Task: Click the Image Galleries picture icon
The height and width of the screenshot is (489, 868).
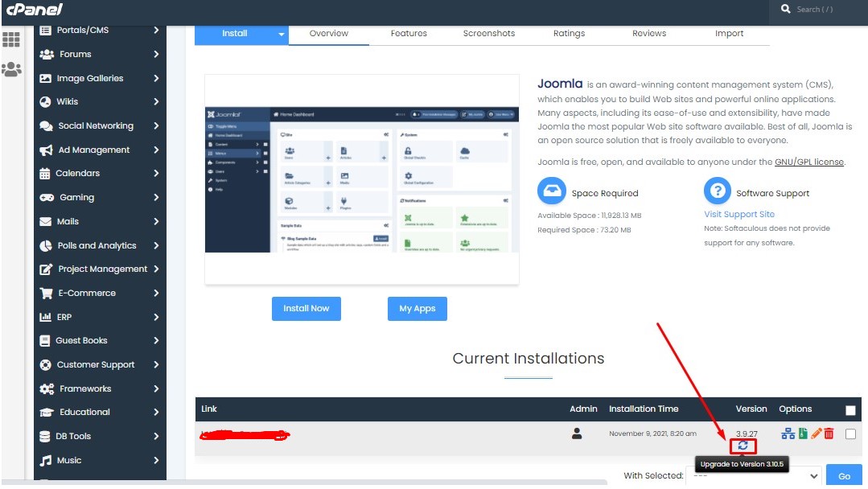Action: tap(45, 79)
